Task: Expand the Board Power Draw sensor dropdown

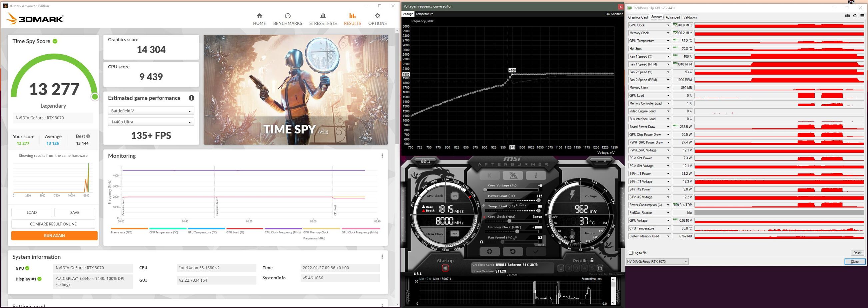Action: (668, 127)
